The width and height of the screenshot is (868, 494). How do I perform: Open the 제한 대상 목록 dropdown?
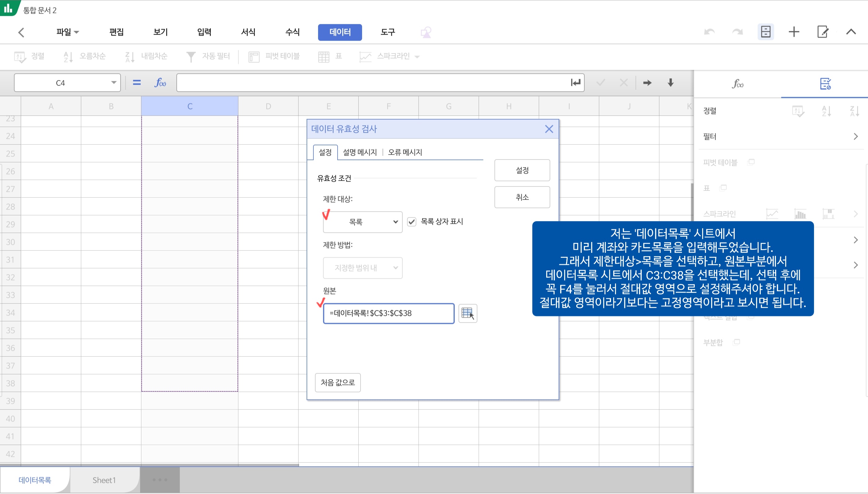coord(362,222)
